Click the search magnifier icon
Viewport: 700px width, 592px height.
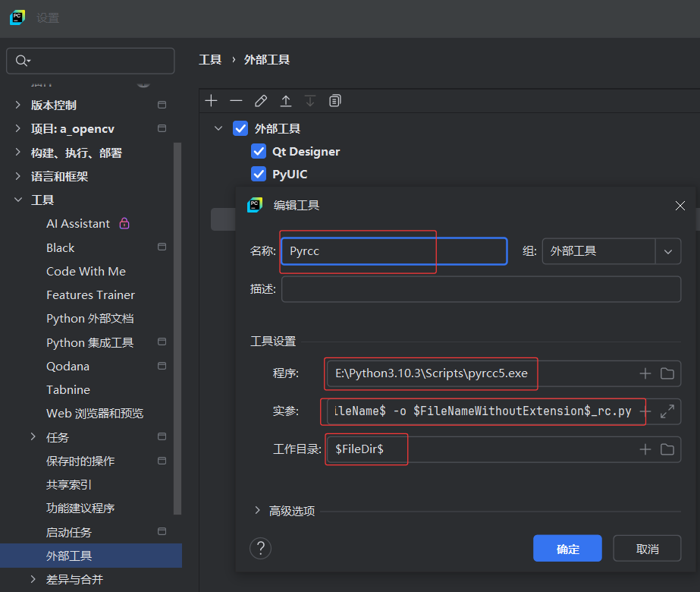click(22, 61)
